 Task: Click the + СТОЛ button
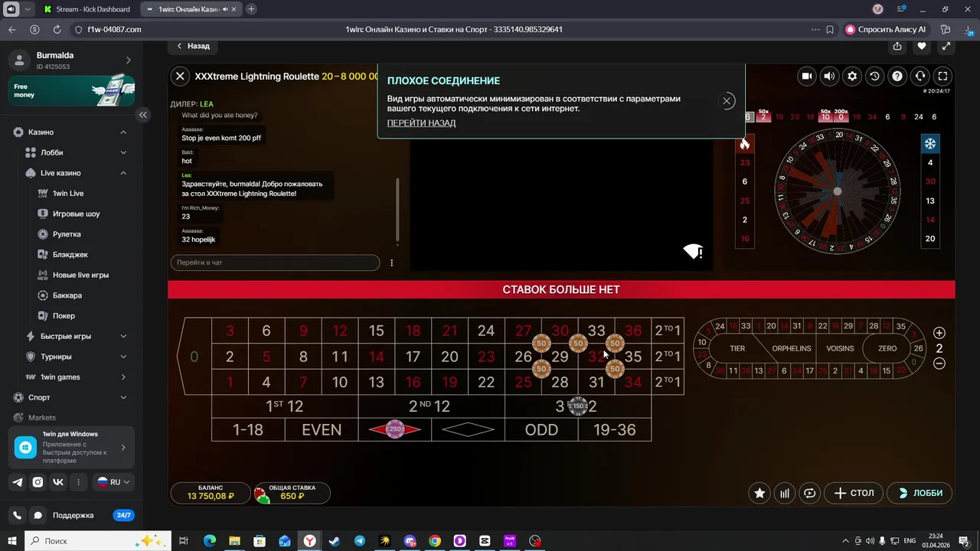(854, 493)
